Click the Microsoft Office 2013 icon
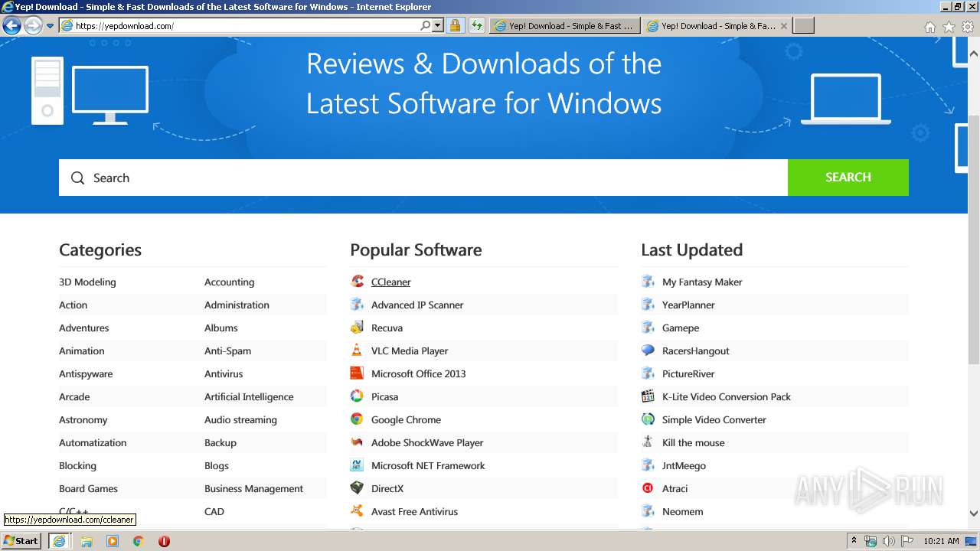980x551 pixels. click(x=357, y=373)
